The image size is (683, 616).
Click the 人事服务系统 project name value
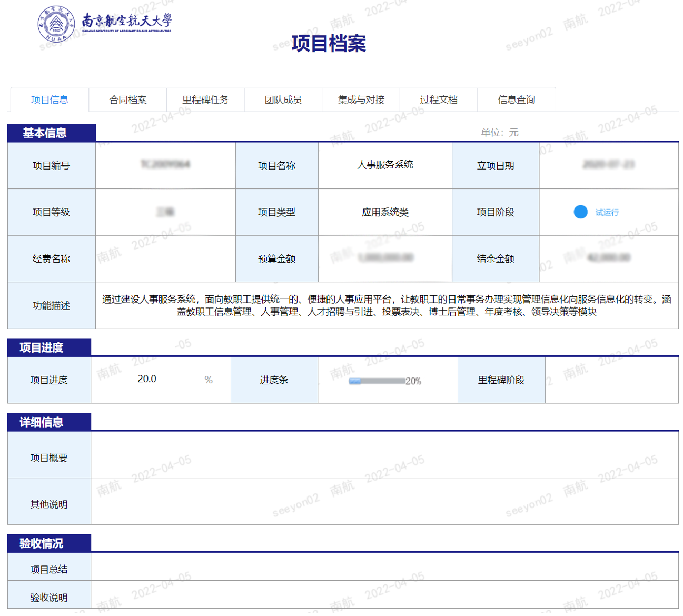point(385,165)
